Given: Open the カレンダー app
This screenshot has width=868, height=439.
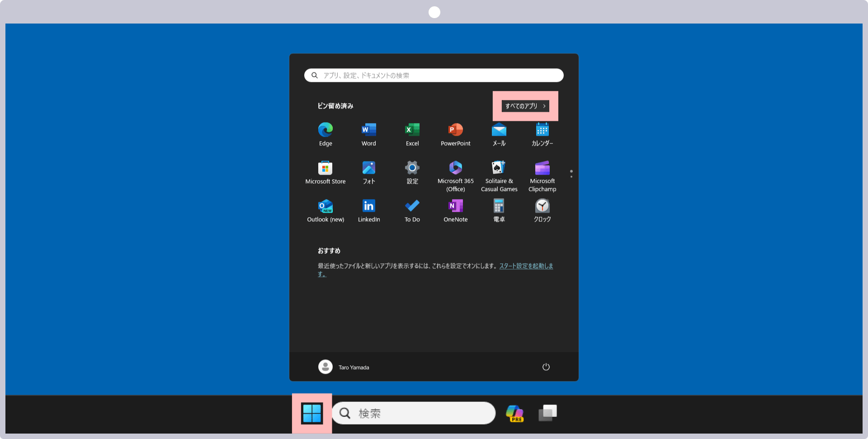Looking at the screenshot, I should [542, 134].
